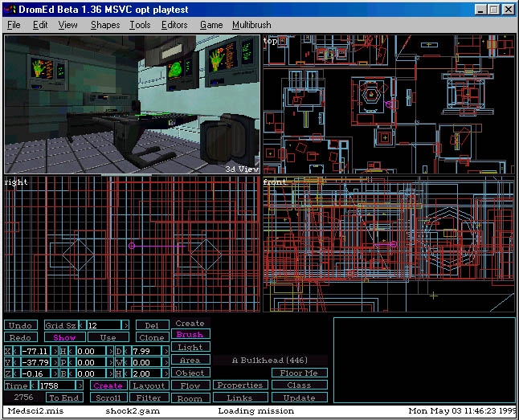The width and height of the screenshot is (519, 420).
Task: Open brush Properties
Action: point(240,385)
